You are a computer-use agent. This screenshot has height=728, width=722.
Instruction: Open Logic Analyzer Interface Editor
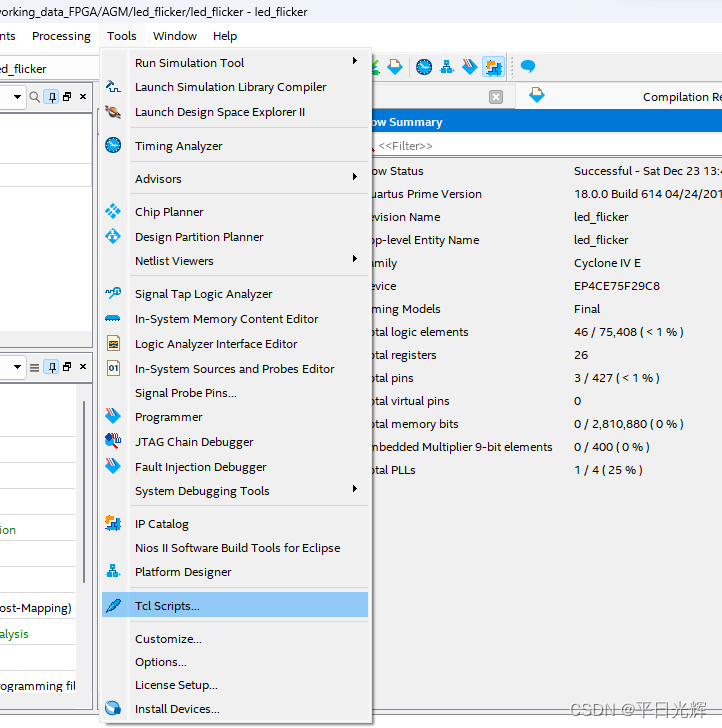235,344
